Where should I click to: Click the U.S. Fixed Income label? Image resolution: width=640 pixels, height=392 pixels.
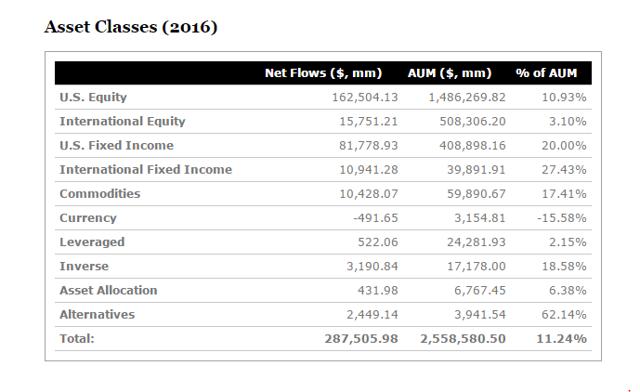tap(116, 145)
